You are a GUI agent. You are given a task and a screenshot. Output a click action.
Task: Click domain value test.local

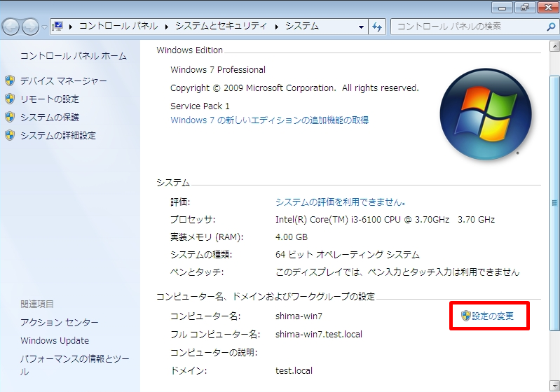294,370
